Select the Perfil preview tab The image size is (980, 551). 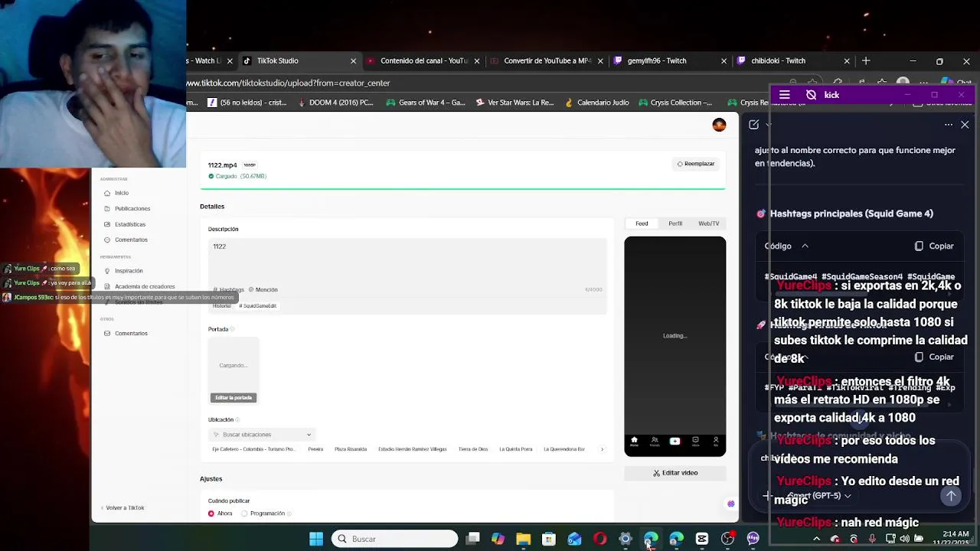(675, 223)
